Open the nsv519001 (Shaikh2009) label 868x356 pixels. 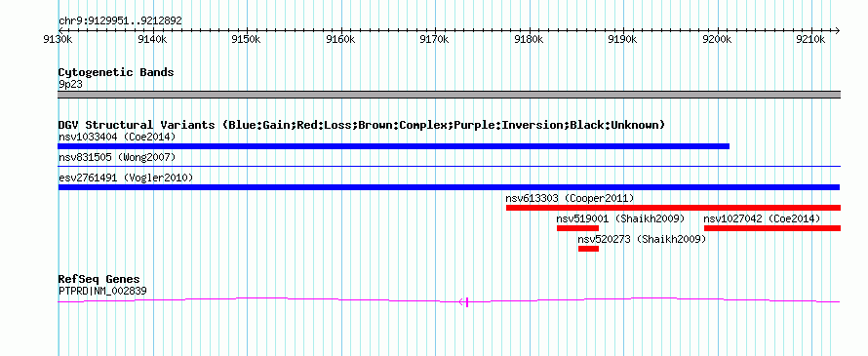[x=620, y=218]
